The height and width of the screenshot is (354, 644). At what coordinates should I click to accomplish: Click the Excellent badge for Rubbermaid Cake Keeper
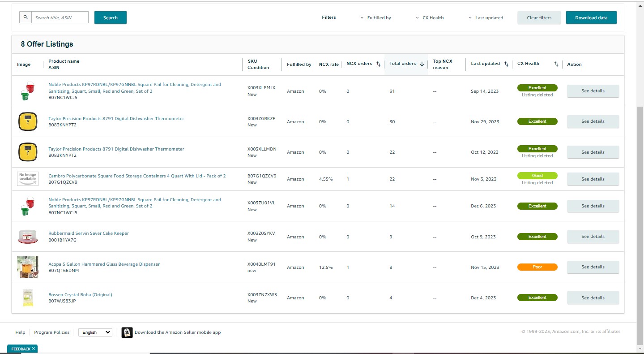537,237
